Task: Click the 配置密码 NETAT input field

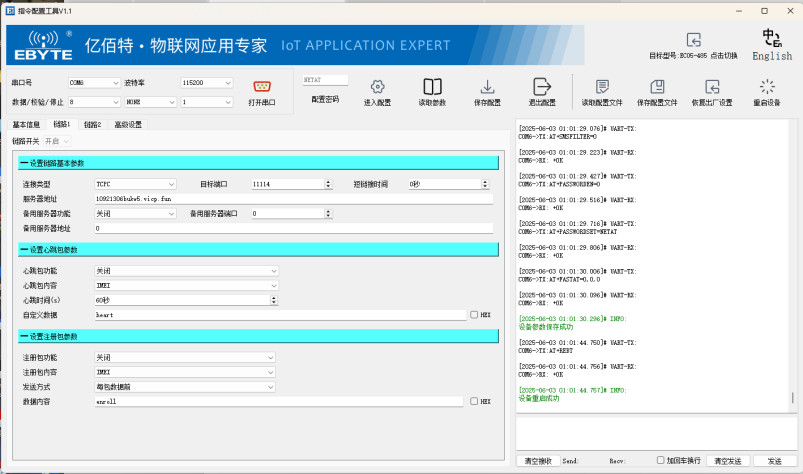Action: (x=325, y=80)
